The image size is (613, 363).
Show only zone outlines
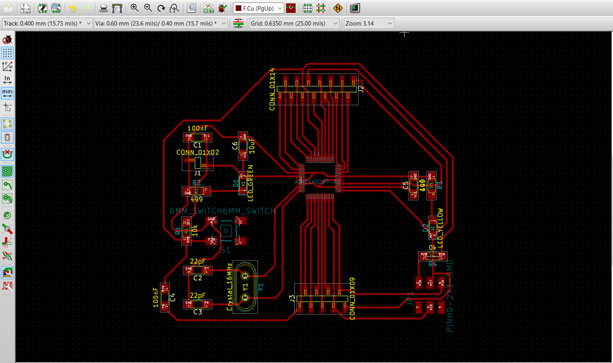click(x=7, y=198)
